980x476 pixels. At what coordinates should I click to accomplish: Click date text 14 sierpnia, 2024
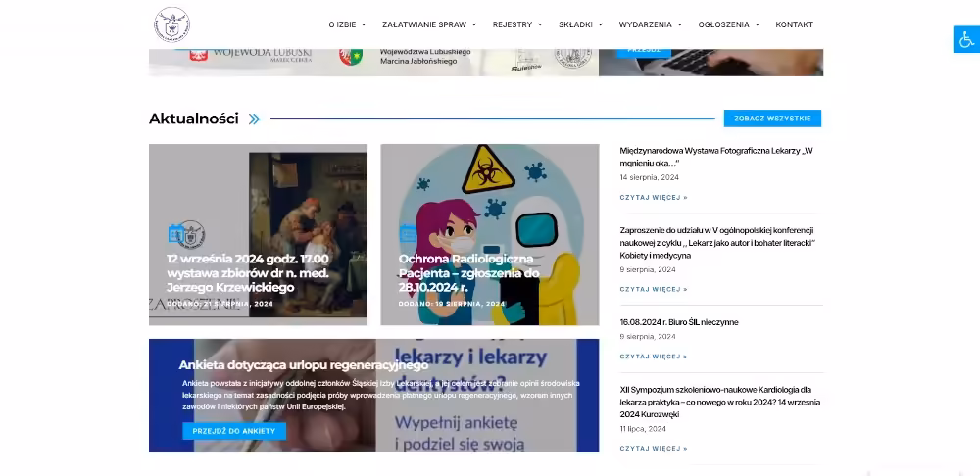pos(650,177)
